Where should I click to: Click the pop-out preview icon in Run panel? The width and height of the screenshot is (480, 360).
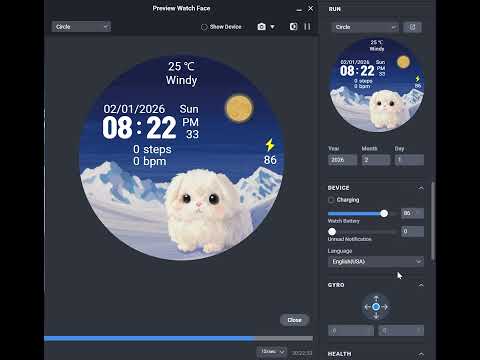[412, 27]
